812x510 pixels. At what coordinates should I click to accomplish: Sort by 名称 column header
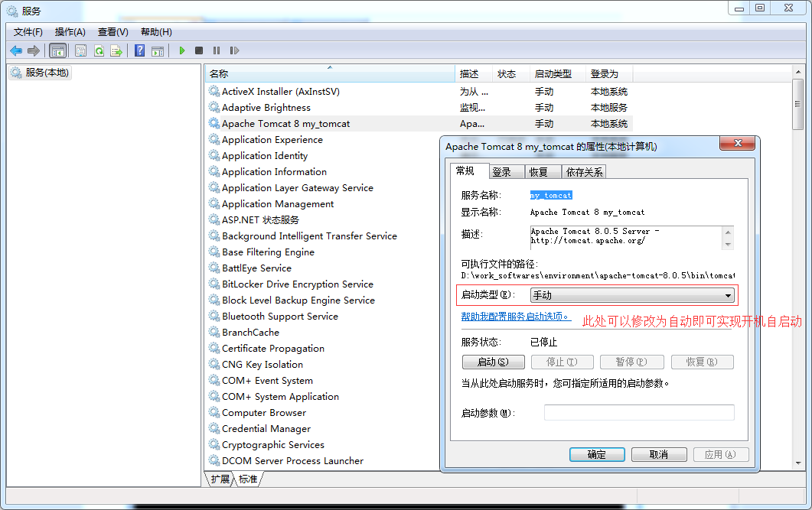point(329,74)
